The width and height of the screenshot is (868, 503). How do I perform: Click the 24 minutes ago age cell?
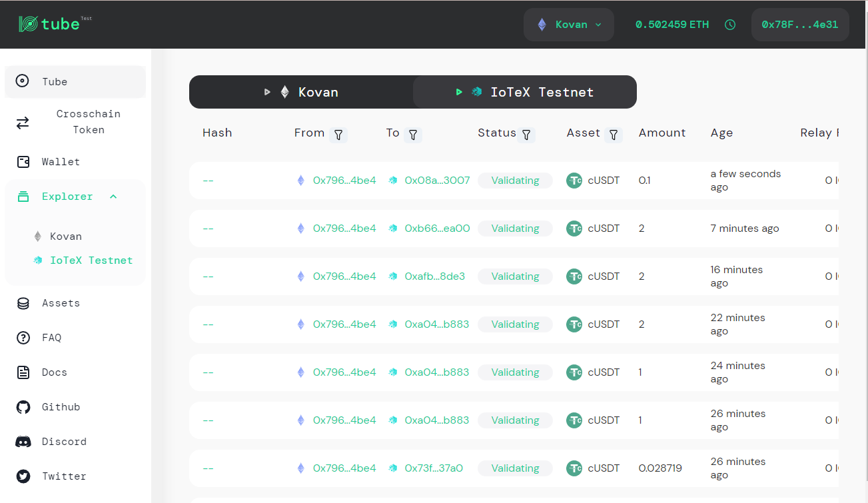738,372
